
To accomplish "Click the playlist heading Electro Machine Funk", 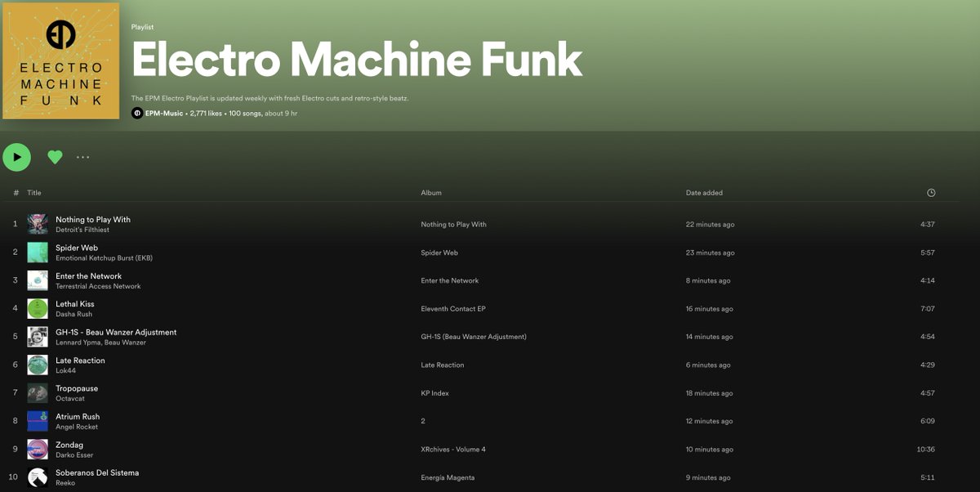I will [x=357, y=60].
